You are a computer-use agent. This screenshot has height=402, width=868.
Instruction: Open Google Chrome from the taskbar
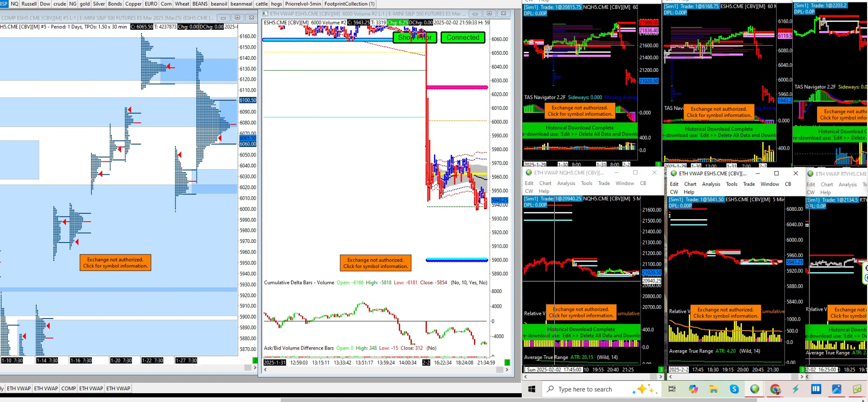[775, 389]
